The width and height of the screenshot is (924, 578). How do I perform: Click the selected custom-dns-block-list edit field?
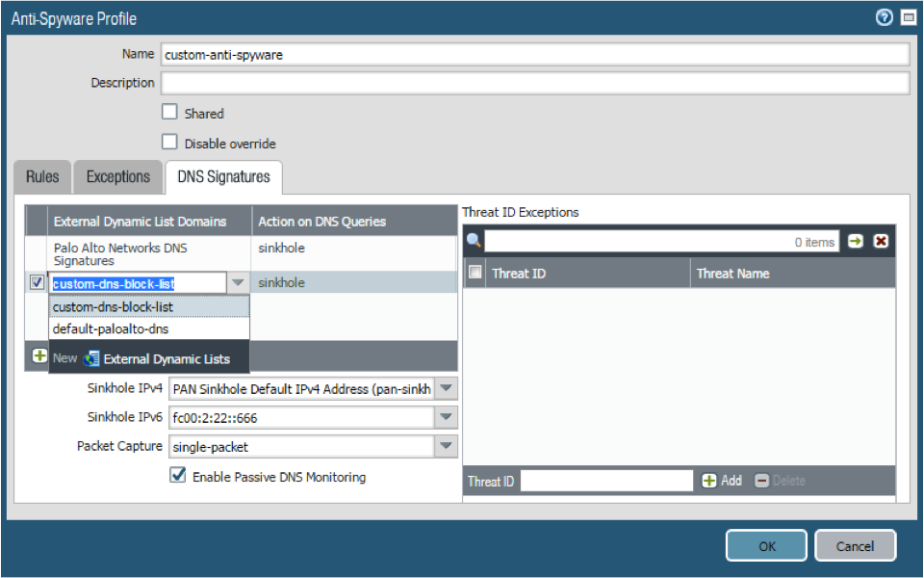(x=138, y=283)
